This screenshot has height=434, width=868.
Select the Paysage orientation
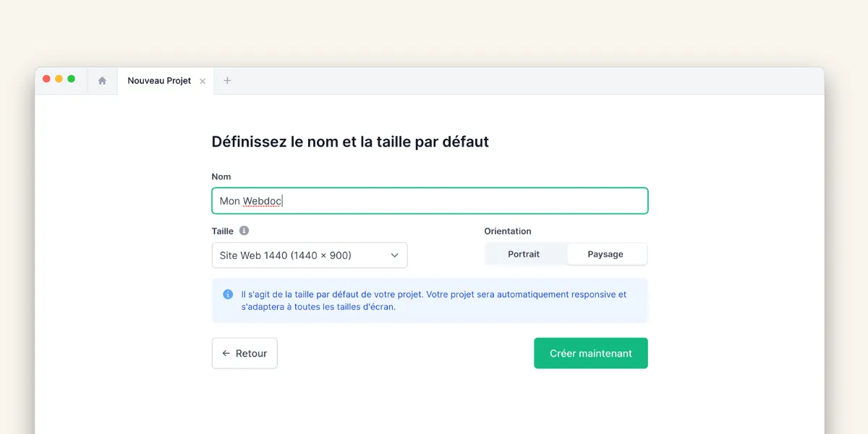(x=607, y=254)
